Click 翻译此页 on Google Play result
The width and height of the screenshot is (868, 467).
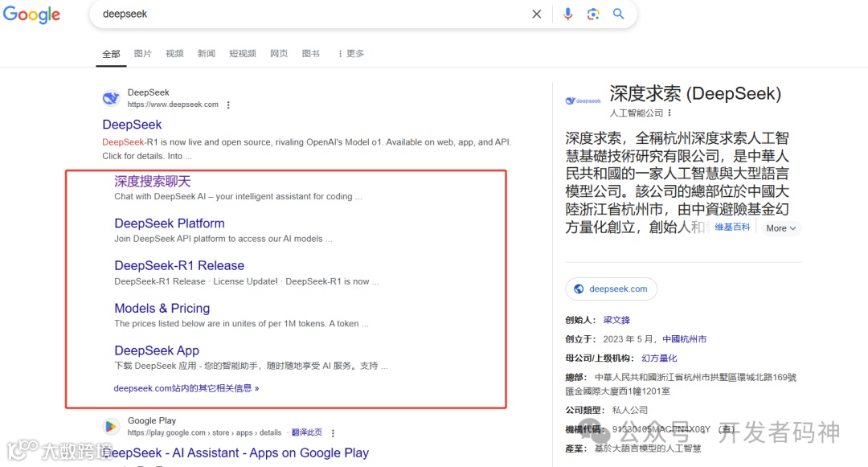tap(307, 432)
